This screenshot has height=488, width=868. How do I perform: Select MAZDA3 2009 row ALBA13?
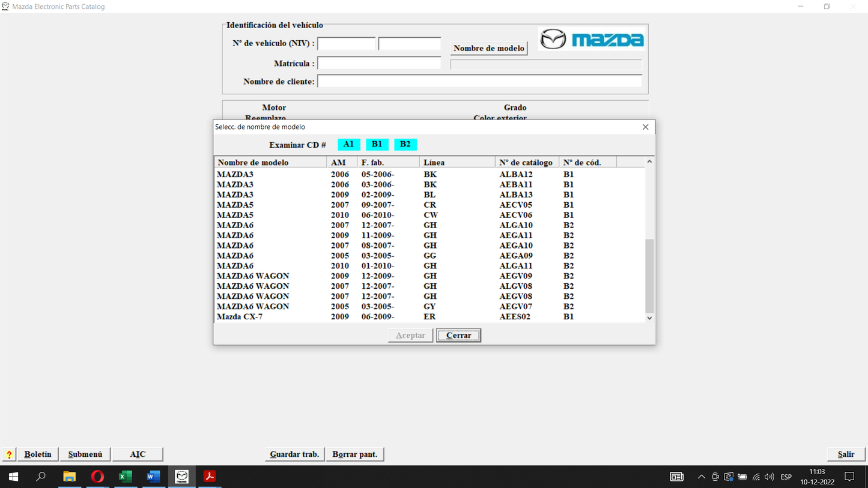coord(429,195)
